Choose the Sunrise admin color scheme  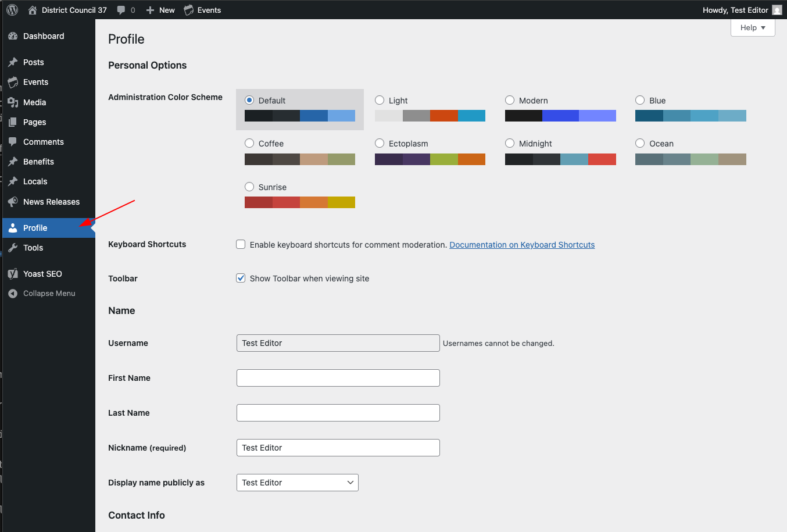tap(249, 187)
